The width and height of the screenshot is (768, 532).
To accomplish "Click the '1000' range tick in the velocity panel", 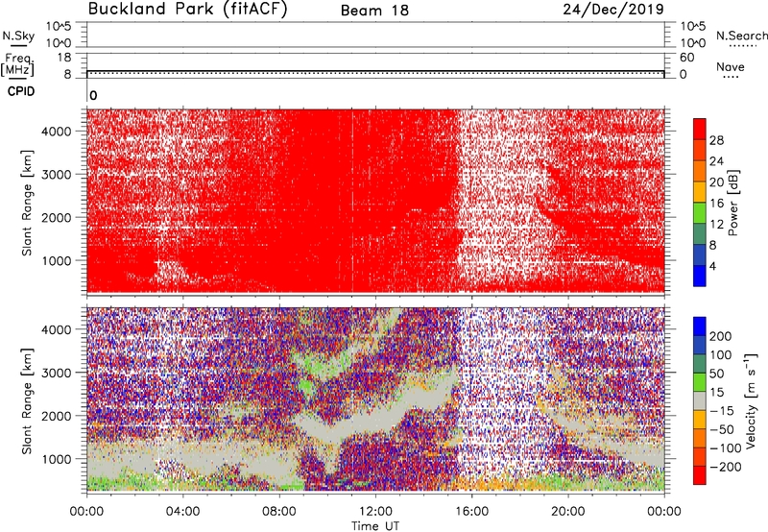I will 56,459.
